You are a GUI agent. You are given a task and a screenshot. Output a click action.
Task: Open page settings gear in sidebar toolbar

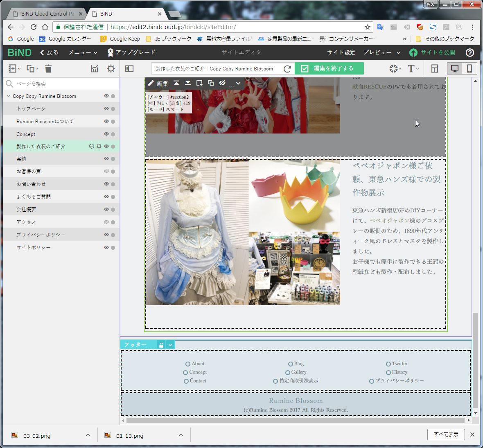pyautogui.click(x=111, y=68)
